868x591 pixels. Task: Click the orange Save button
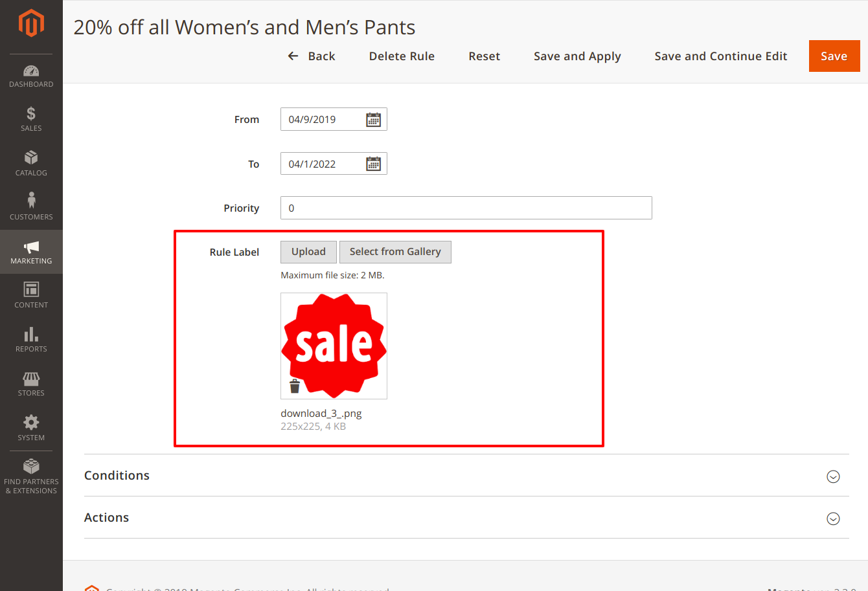[x=834, y=56]
